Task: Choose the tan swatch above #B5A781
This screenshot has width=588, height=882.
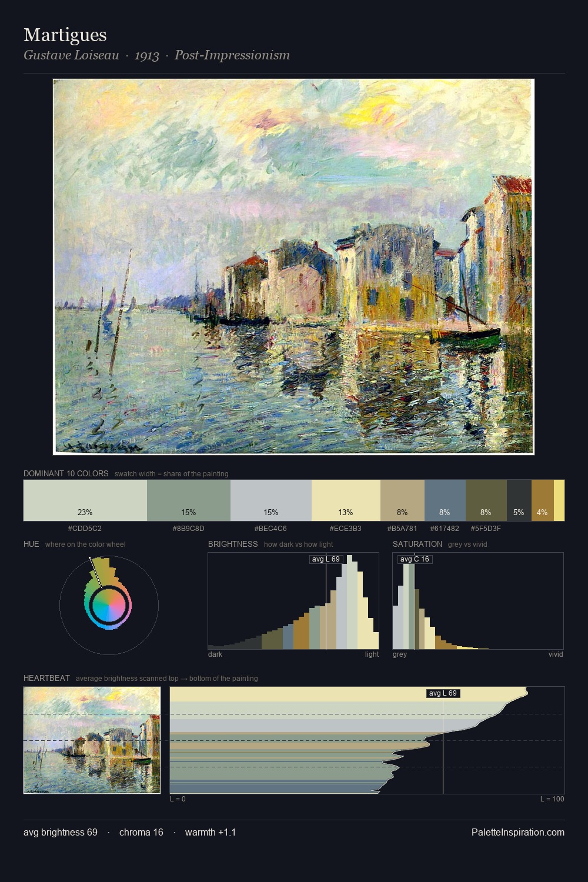Action: 402,500
